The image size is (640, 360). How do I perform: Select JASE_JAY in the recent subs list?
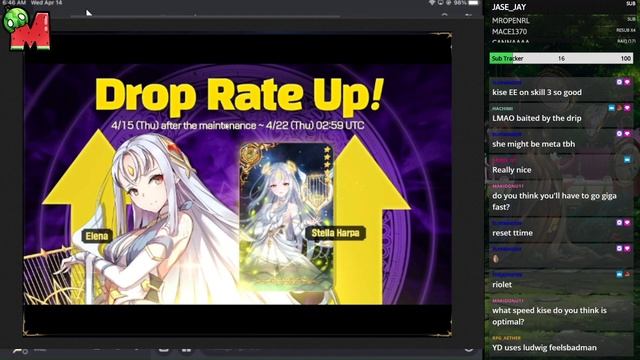tap(509, 7)
